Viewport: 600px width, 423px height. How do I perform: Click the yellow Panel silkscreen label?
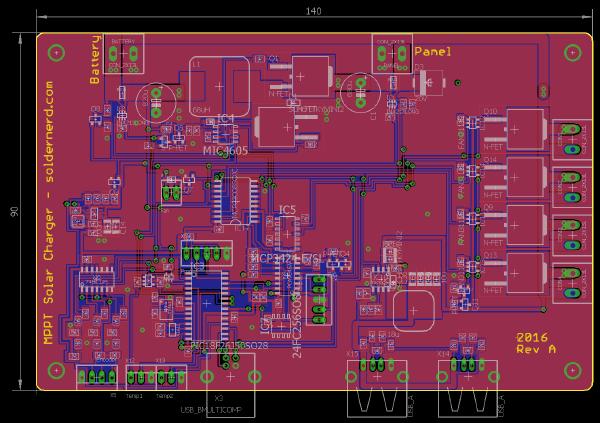[433, 51]
